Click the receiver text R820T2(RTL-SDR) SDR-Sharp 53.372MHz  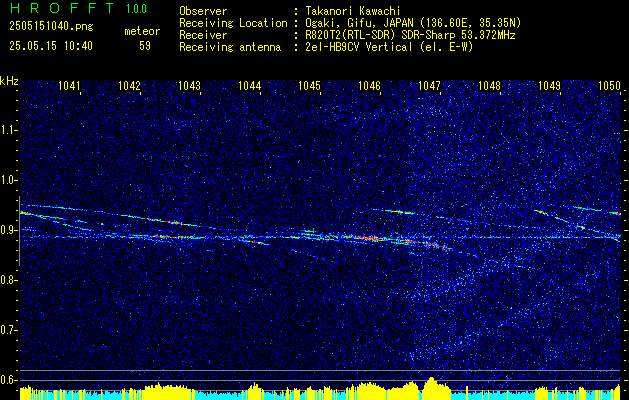tap(410, 35)
